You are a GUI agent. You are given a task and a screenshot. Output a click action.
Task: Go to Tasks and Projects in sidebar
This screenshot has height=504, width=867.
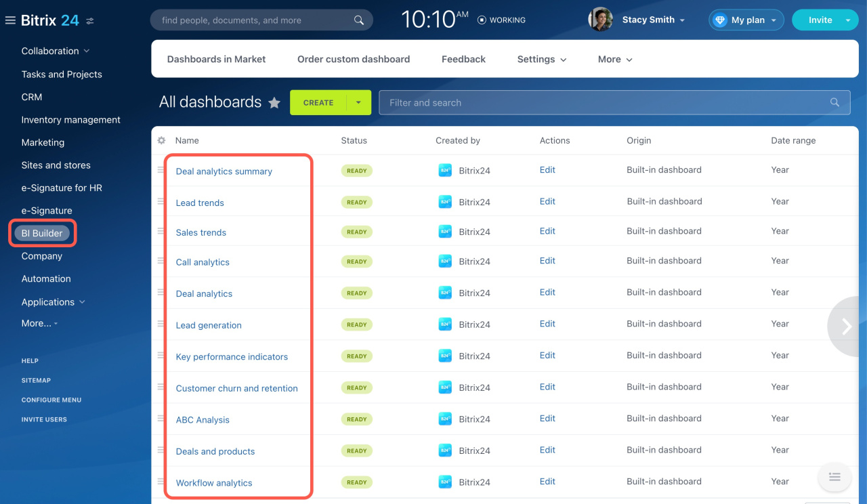pos(62,75)
